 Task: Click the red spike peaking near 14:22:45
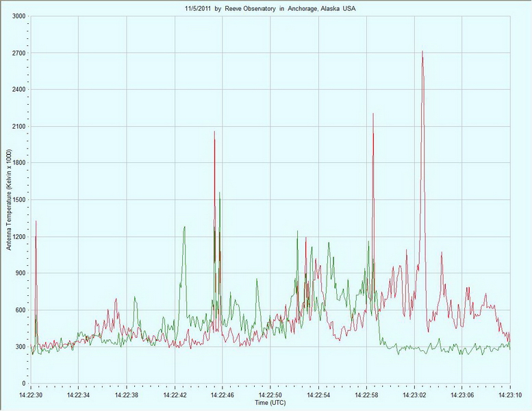click(214, 133)
